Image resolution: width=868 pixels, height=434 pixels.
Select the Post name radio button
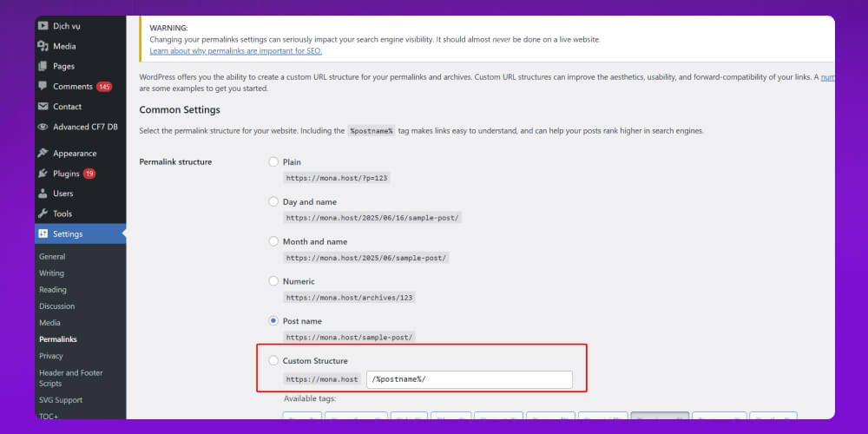point(273,320)
